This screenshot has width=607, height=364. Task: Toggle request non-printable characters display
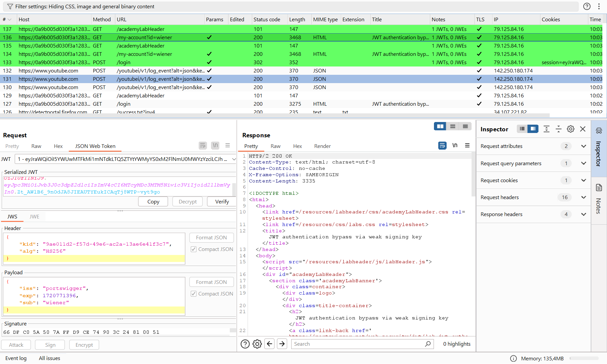pos(215,146)
